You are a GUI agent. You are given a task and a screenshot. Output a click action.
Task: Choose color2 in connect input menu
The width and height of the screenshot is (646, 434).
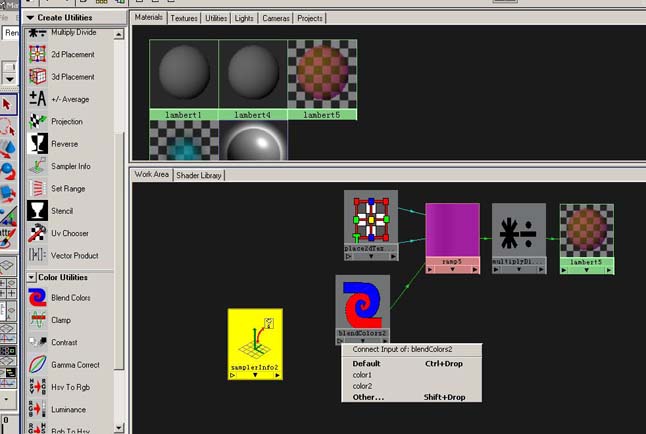coord(411,386)
